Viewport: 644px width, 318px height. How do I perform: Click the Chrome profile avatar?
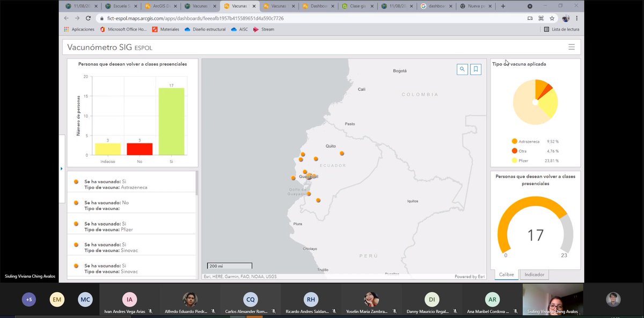coord(566,18)
